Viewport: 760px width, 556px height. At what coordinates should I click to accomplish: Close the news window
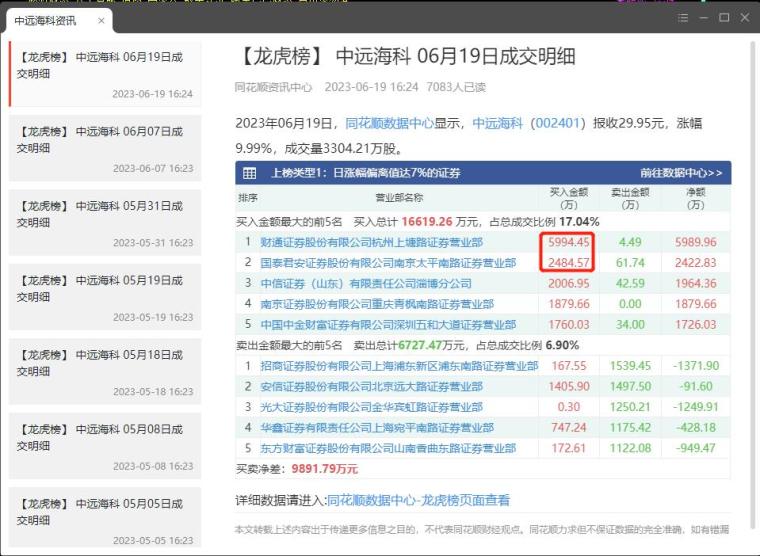[x=745, y=17]
